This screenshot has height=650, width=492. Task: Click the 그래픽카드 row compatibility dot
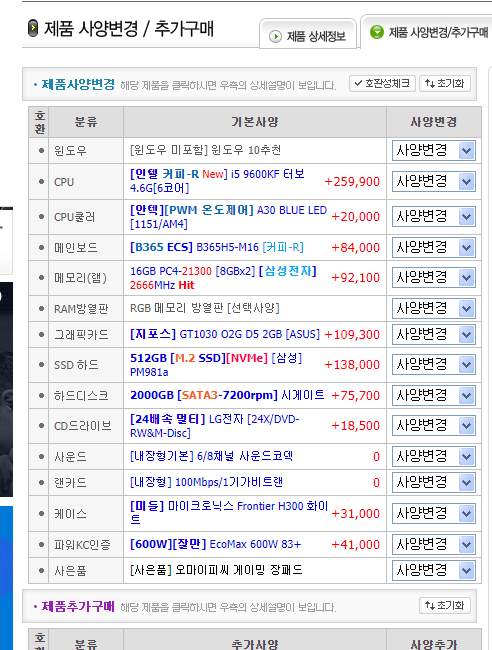pyautogui.click(x=41, y=335)
